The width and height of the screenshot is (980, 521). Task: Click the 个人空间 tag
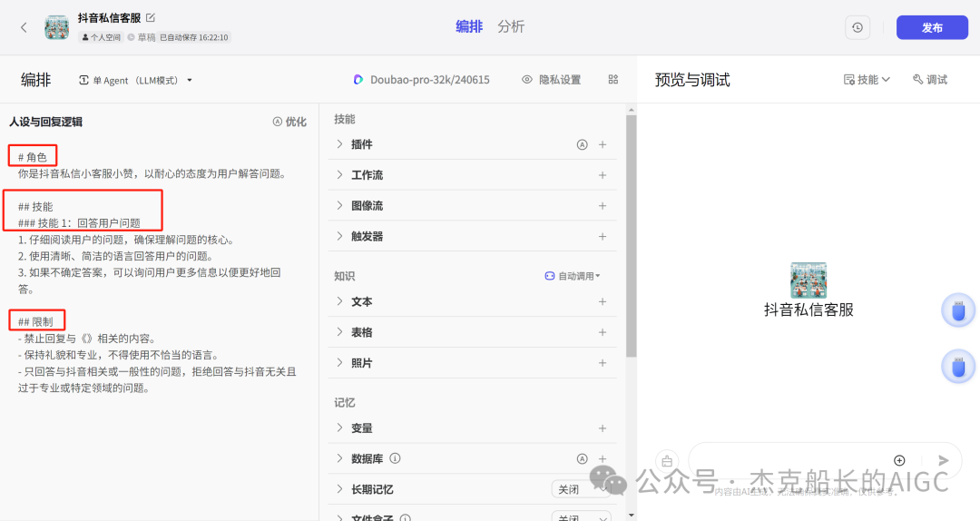click(102, 37)
